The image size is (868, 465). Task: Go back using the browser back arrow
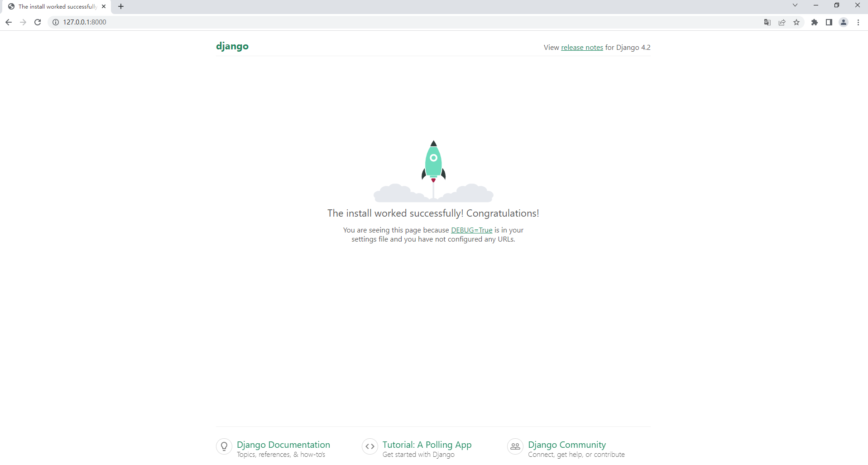(9, 22)
